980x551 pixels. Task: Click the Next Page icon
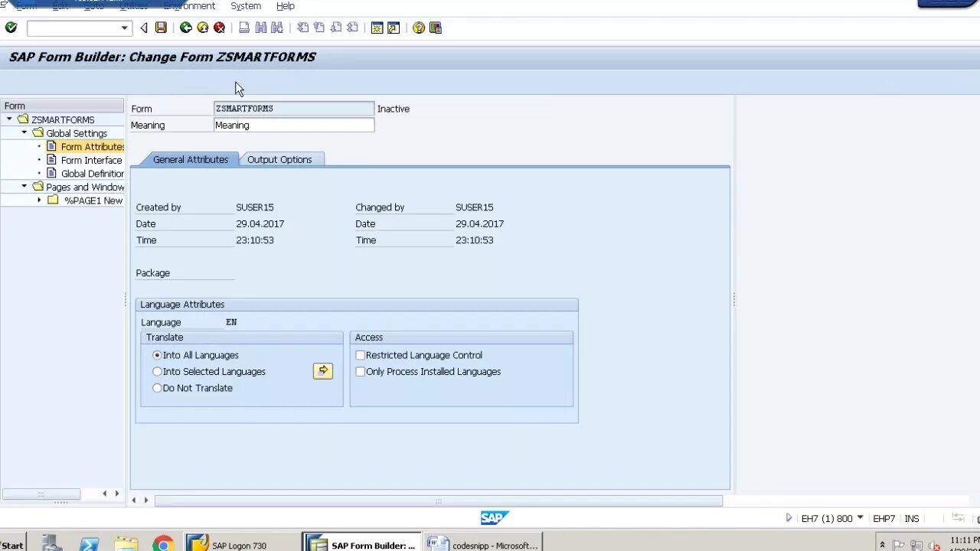(336, 28)
